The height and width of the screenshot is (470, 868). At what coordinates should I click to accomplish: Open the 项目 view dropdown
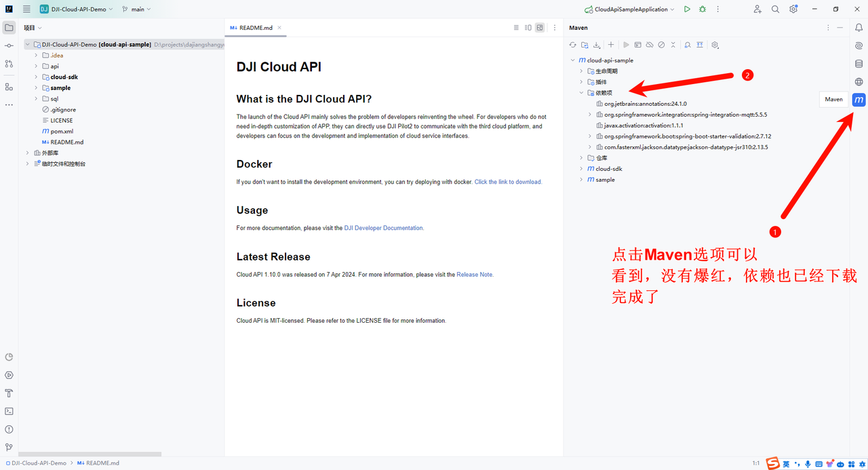(x=33, y=28)
